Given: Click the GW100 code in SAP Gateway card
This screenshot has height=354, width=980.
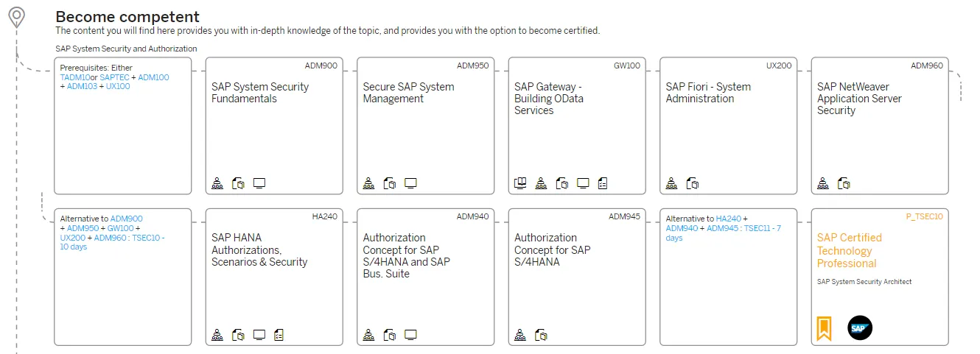Looking at the screenshot, I should pyautogui.click(x=627, y=66).
